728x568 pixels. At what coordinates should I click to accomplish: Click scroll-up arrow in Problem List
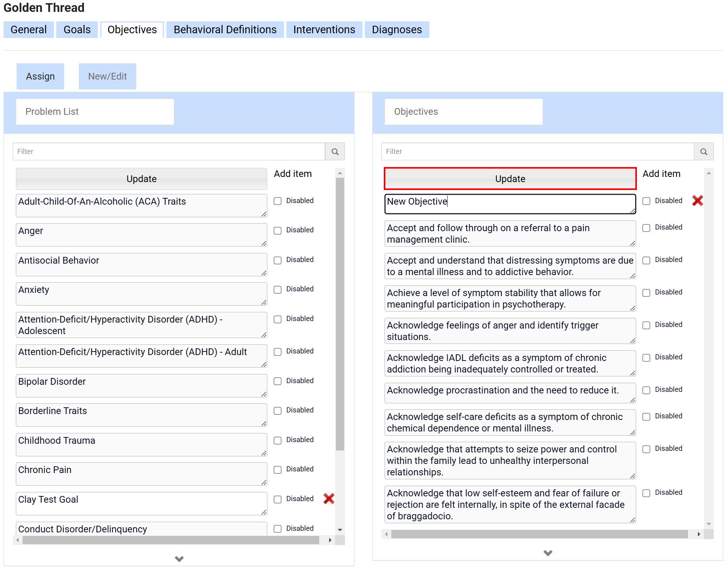pyautogui.click(x=340, y=173)
